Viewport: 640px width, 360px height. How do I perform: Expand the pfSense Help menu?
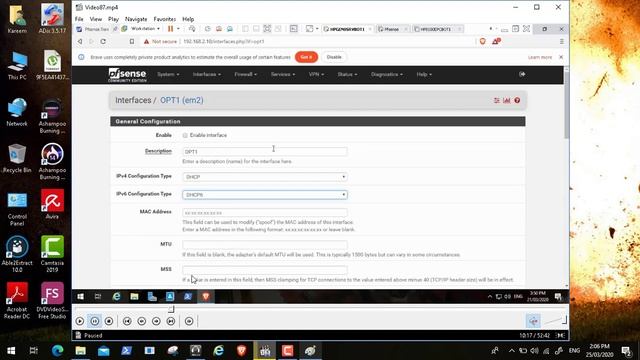424,74
